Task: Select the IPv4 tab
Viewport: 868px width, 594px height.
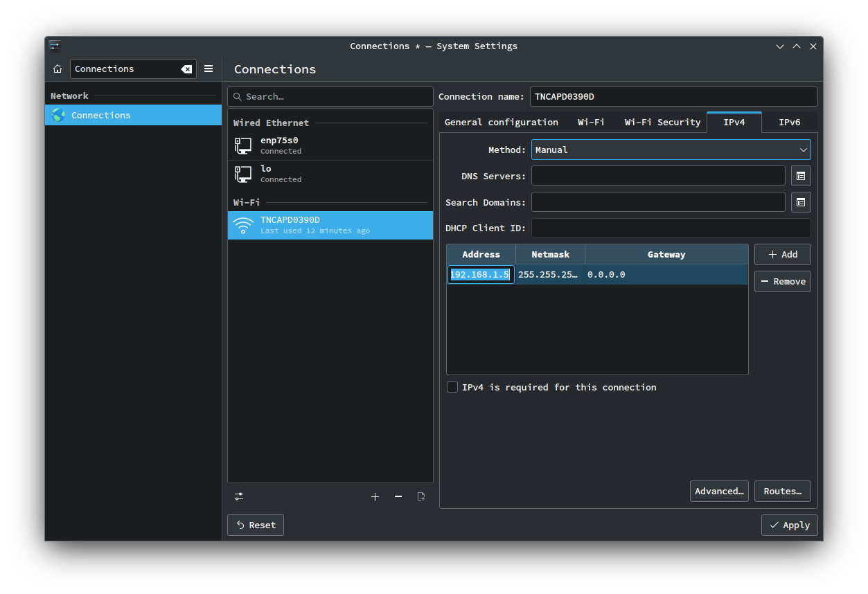Action: pos(734,122)
